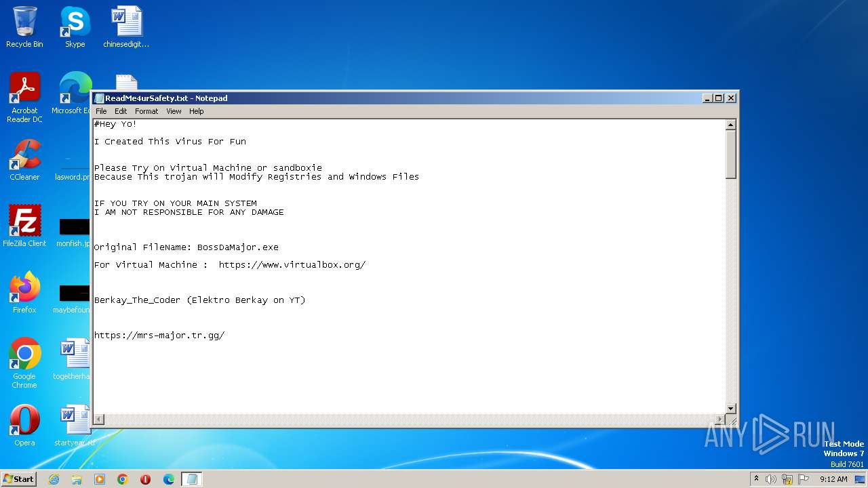Open the Format menu in Notepad
The width and height of the screenshot is (868, 488).
tap(146, 111)
